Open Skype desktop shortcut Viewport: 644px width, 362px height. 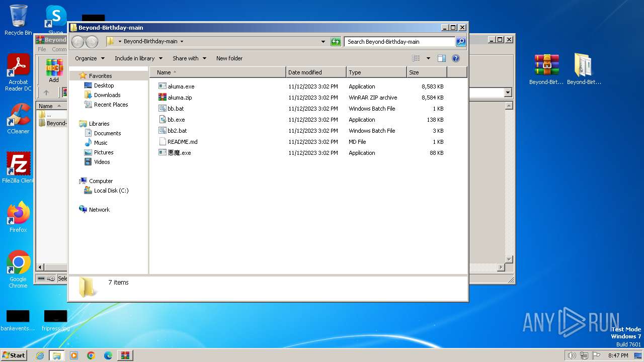click(56, 20)
